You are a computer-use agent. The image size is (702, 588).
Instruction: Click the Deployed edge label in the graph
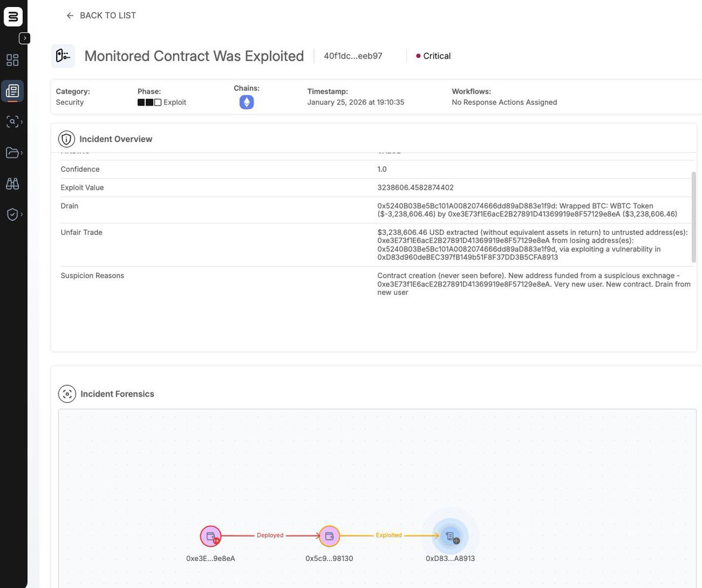click(270, 535)
